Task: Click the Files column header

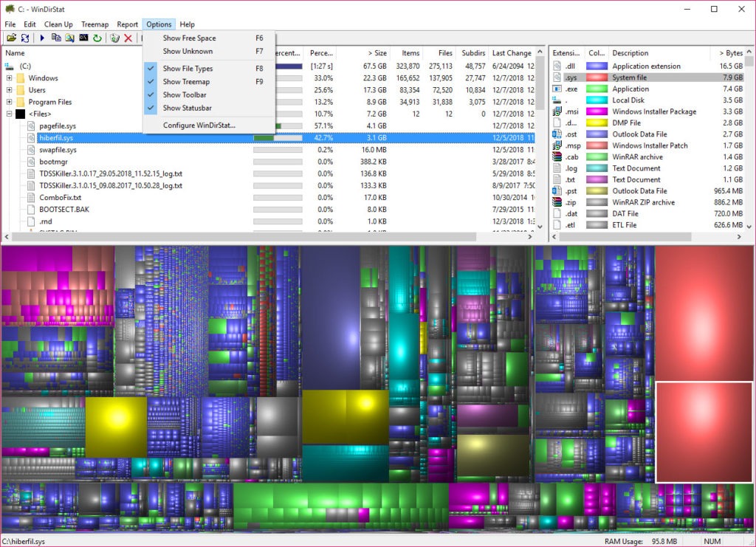Action: point(439,53)
